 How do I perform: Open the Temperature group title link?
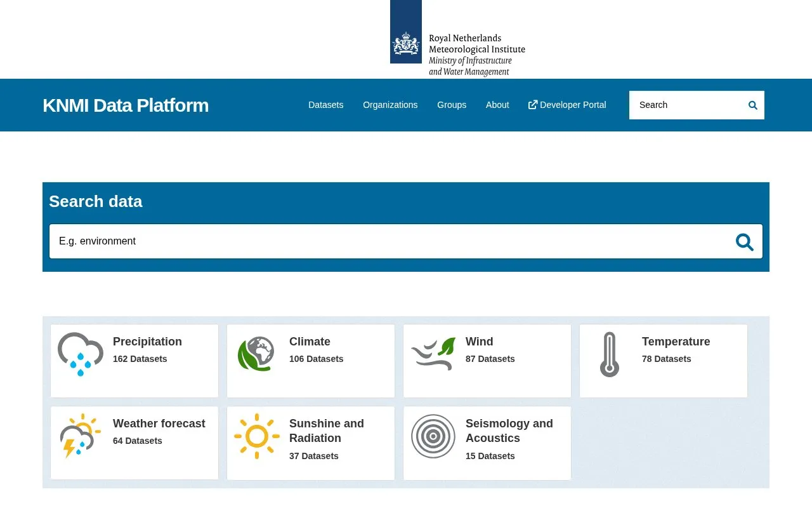click(676, 342)
